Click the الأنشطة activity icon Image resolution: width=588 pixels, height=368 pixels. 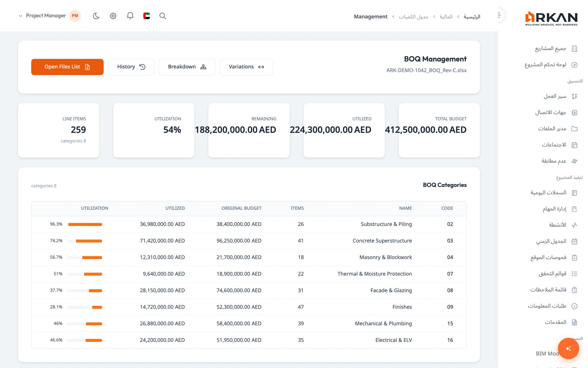[x=575, y=225]
